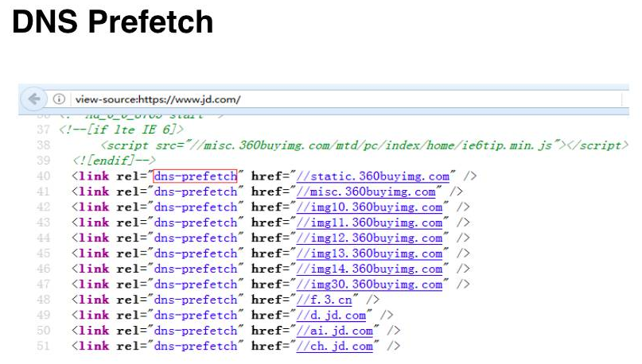
Task: Open the //misc.360buyimg.com link
Action: pyautogui.click(x=366, y=192)
